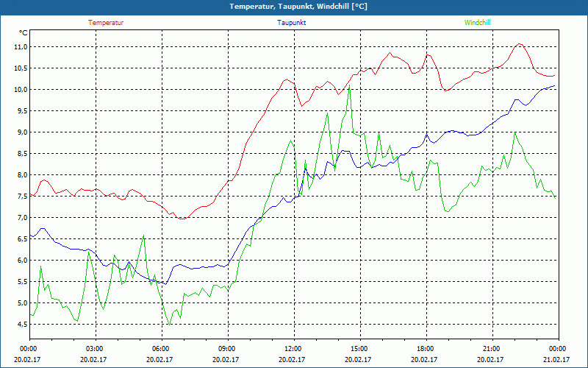Click the 21:00 time axis label
This screenshot has width=588, height=368.
pos(492,349)
